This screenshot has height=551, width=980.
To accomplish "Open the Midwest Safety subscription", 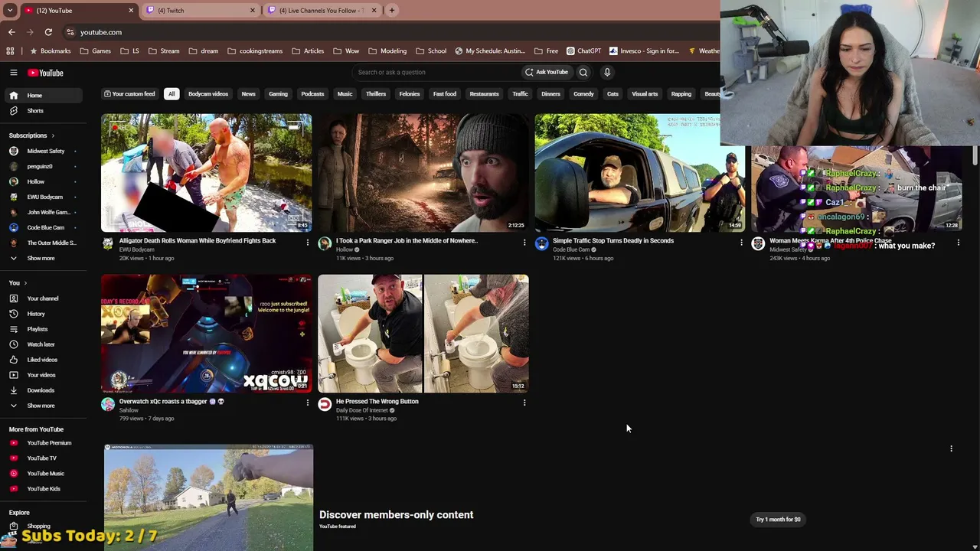I will [43, 151].
